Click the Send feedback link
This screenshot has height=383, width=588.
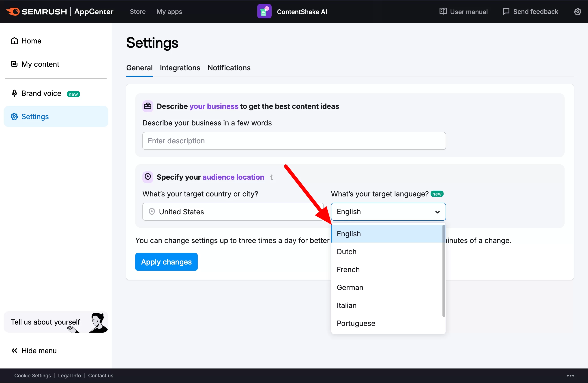[x=530, y=12]
